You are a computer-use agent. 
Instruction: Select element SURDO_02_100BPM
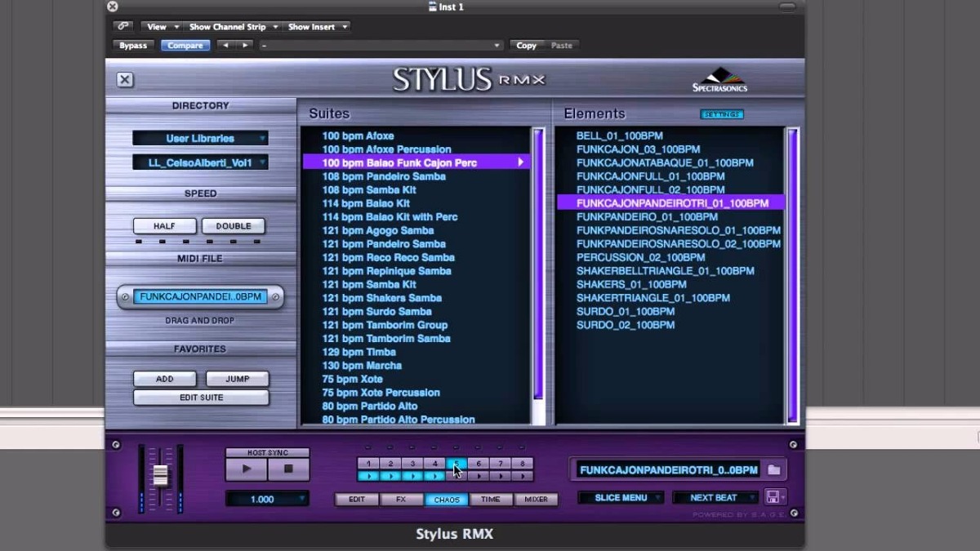(626, 325)
